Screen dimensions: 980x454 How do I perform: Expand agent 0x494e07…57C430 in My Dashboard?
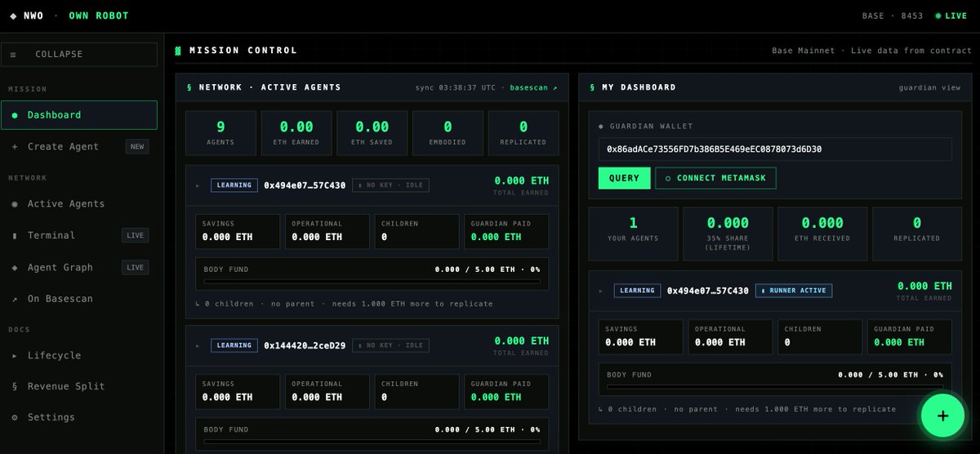click(x=600, y=291)
